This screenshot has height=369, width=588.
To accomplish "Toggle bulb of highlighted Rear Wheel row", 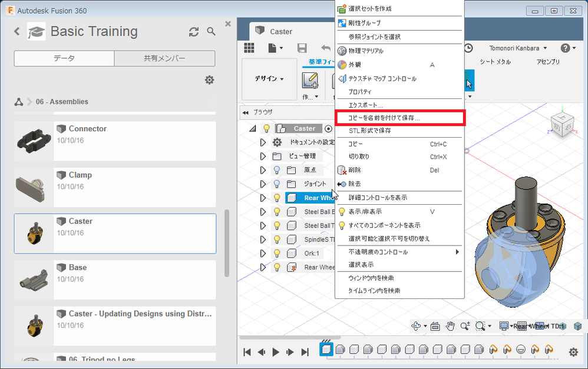I will tap(277, 197).
